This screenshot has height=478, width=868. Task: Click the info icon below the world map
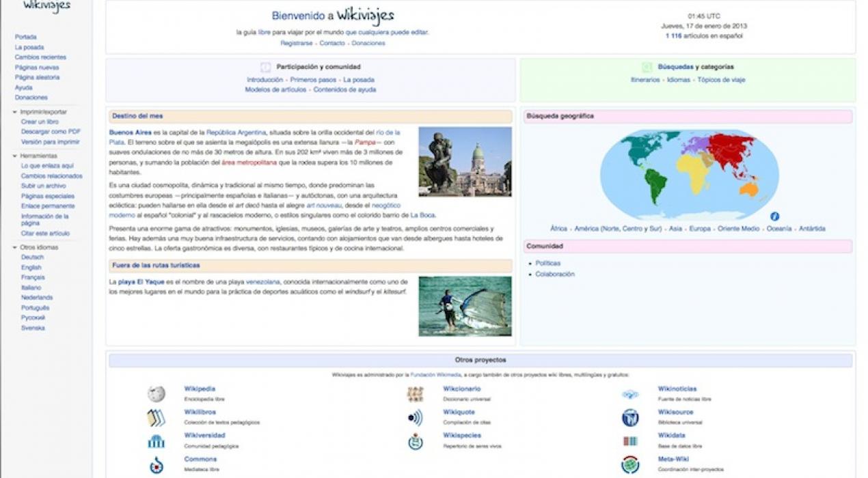774,216
